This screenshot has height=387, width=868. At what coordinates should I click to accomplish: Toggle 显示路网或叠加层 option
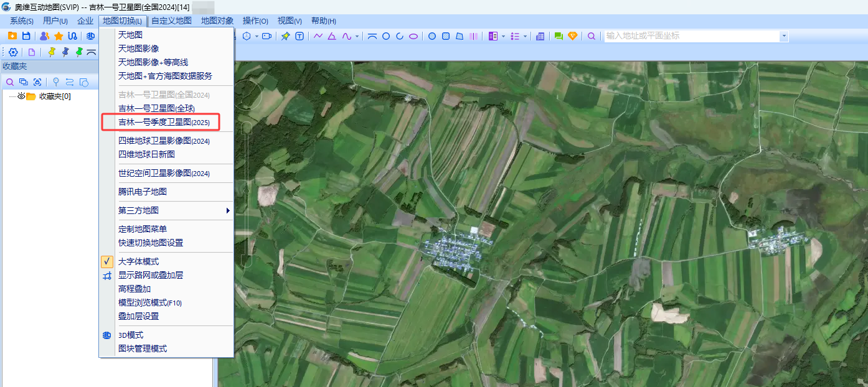click(151, 275)
